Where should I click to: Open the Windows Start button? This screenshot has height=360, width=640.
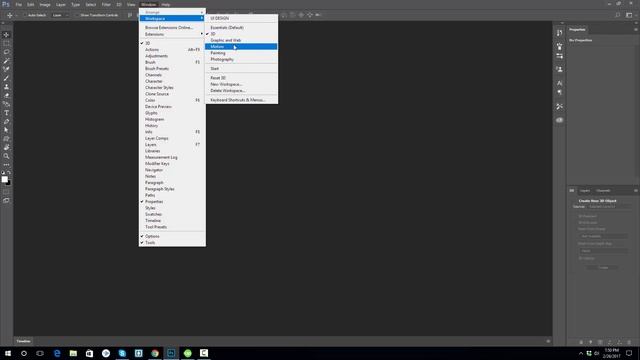click(x=8, y=353)
